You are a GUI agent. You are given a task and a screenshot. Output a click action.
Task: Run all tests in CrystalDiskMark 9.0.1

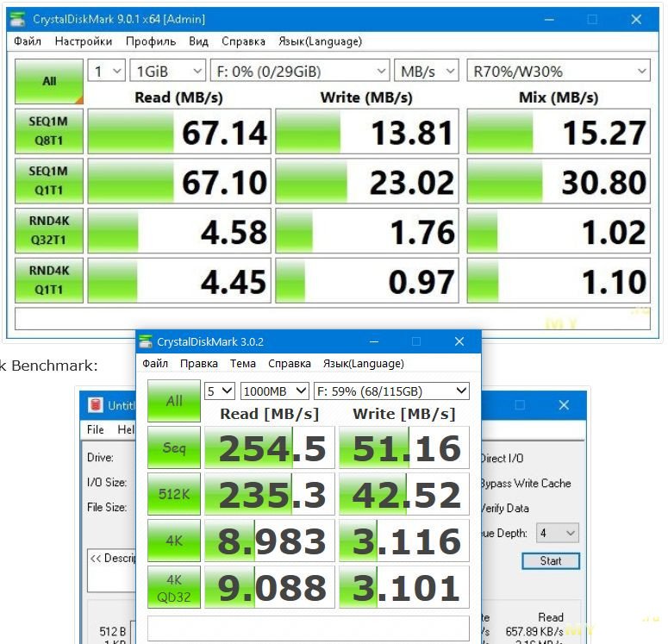tap(49, 81)
